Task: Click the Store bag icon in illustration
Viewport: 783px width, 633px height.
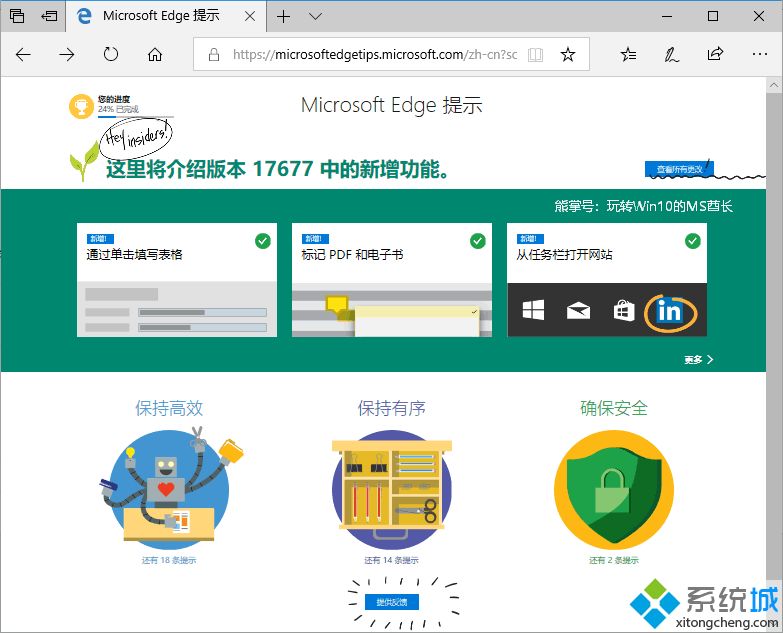Action: pos(624,311)
